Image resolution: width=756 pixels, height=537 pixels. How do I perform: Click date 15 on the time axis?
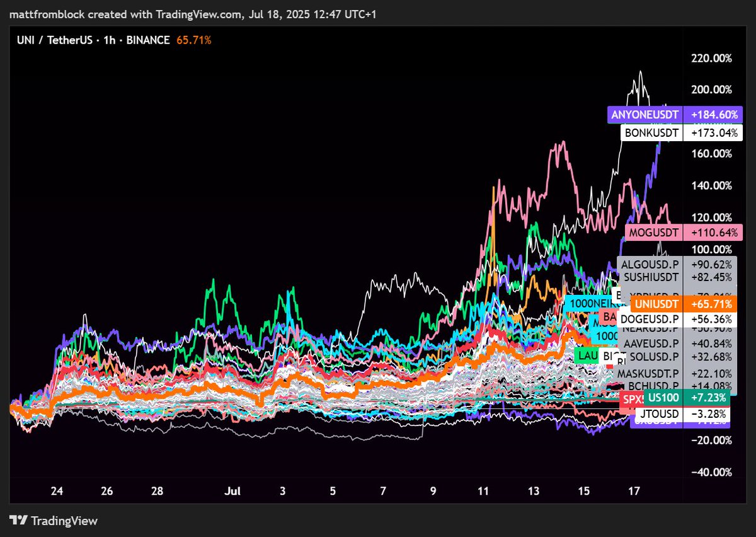[x=584, y=491]
